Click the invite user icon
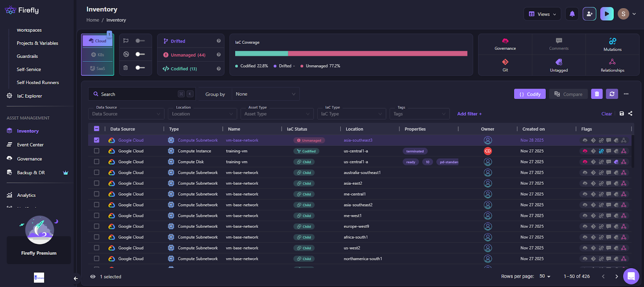 point(589,14)
